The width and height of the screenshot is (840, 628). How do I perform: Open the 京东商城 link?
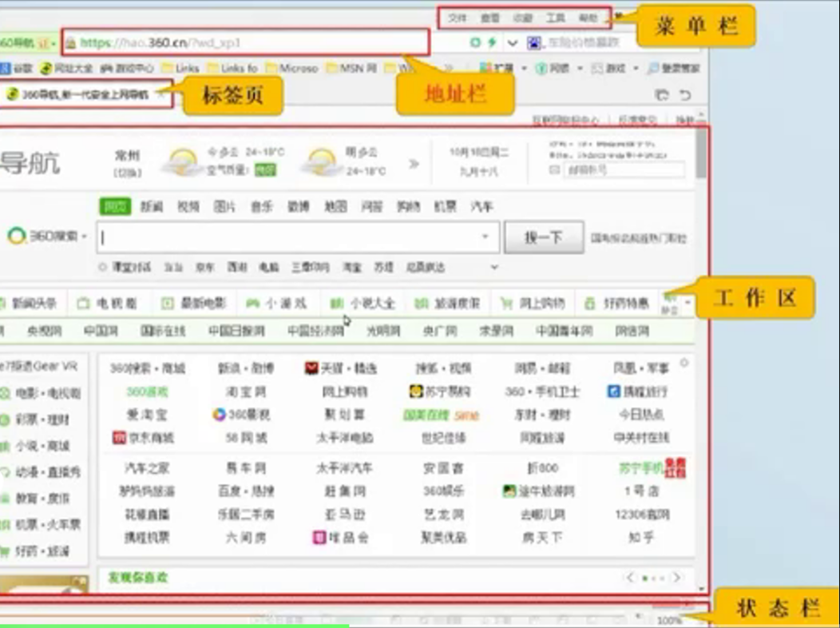[143, 438]
